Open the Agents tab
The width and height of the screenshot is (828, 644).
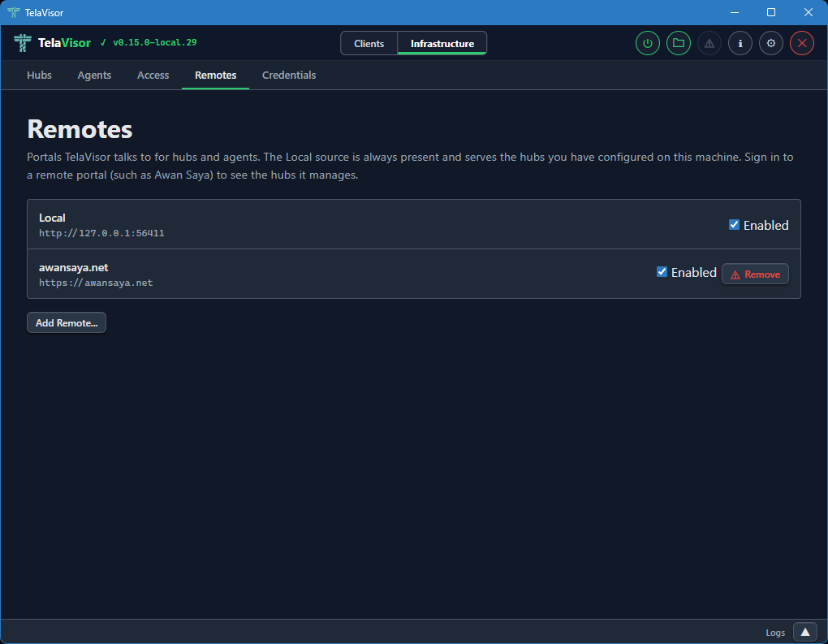94,75
